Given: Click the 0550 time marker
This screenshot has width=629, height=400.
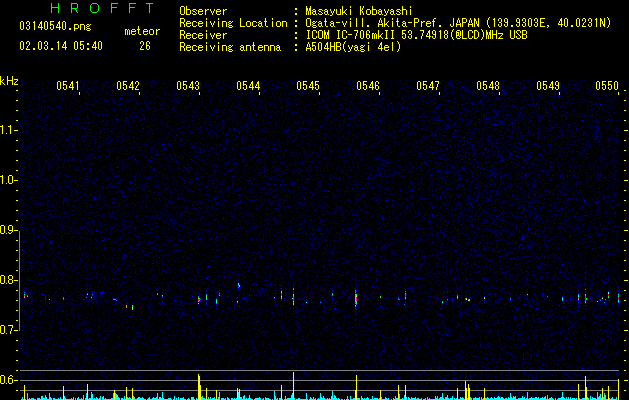Looking at the screenshot, I should [x=607, y=85].
